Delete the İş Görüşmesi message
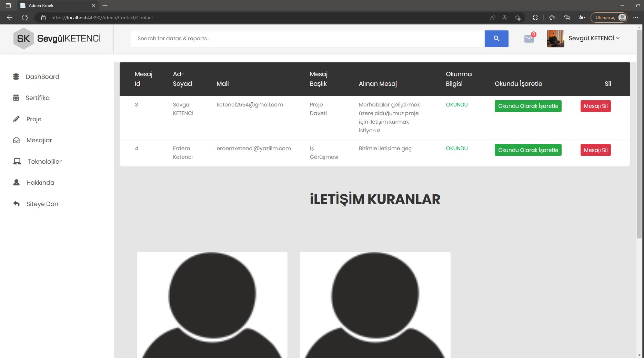The width and height of the screenshot is (644, 358). click(595, 150)
